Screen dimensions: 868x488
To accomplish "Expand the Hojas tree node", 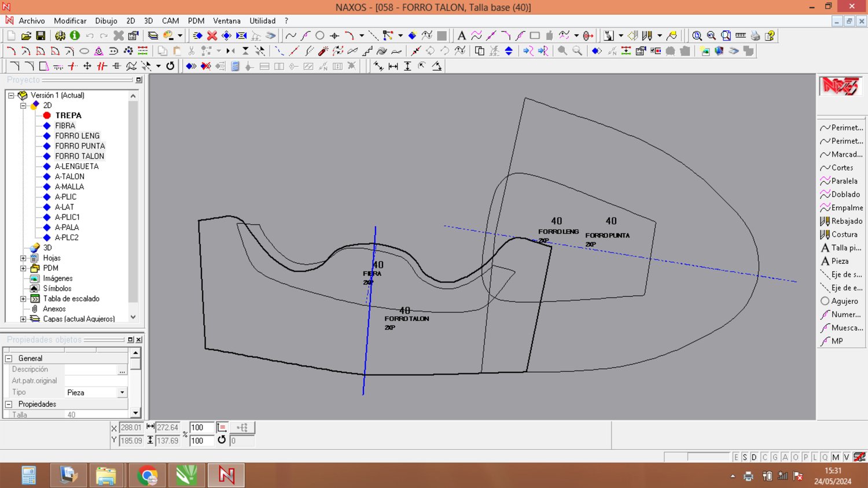I will [x=23, y=258].
